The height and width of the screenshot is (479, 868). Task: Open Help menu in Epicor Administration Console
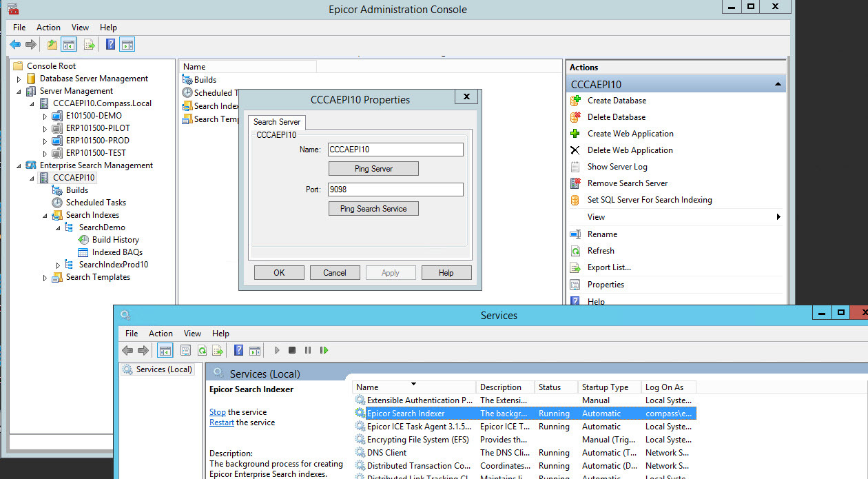click(109, 28)
